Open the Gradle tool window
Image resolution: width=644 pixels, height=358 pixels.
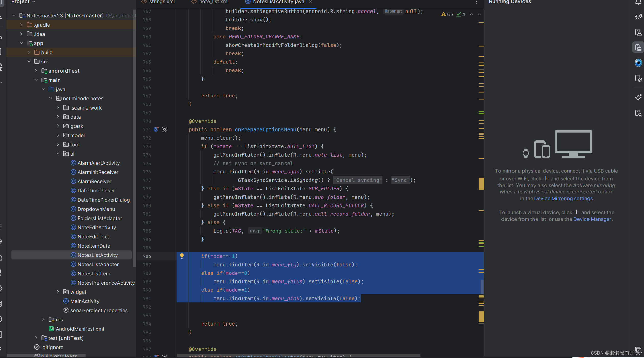coord(638,17)
